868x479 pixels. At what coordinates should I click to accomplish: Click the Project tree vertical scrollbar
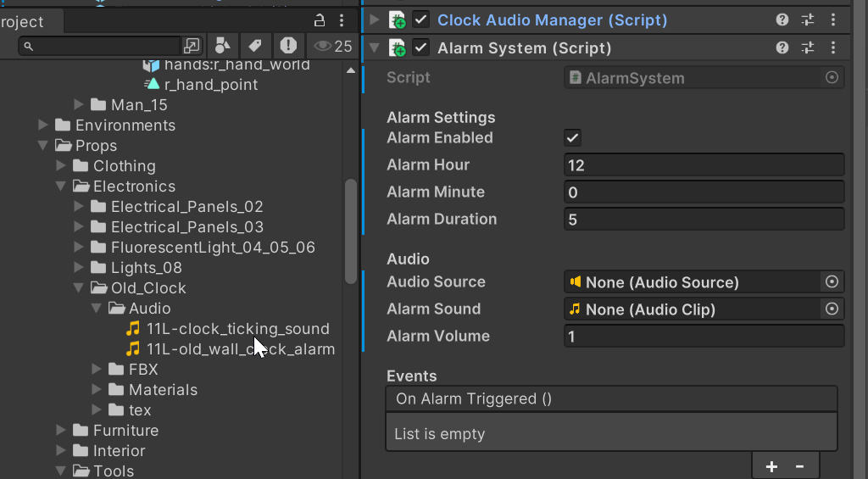[x=350, y=231]
